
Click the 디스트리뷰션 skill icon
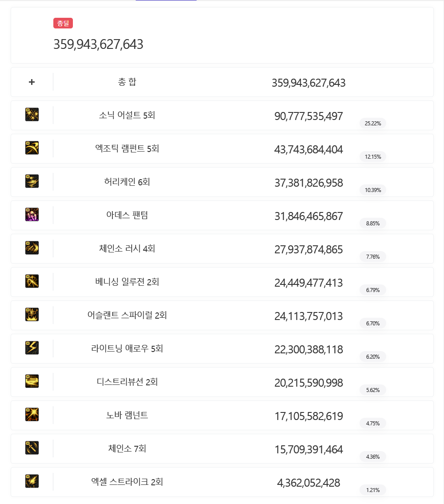tap(32, 381)
